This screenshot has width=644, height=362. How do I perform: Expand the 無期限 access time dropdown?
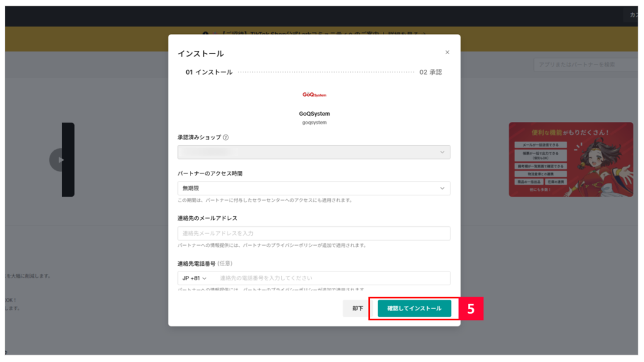click(x=314, y=189)
